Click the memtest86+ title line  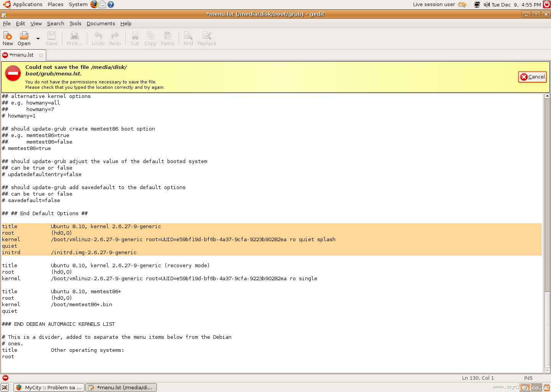click(62, 291)
